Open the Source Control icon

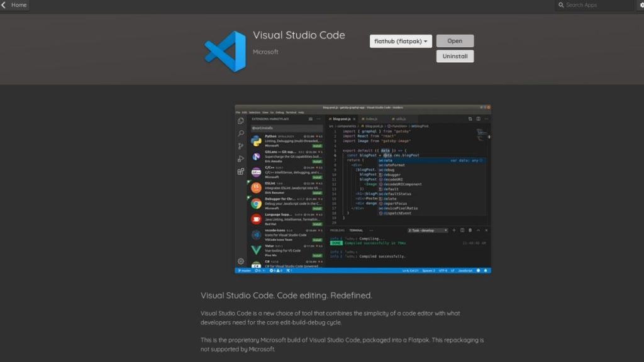240,144
